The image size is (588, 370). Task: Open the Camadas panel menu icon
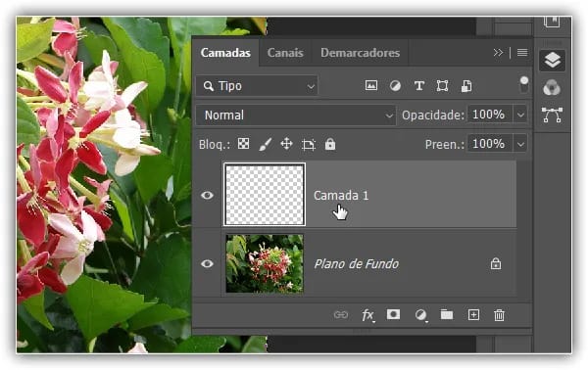tap(522, 53)
